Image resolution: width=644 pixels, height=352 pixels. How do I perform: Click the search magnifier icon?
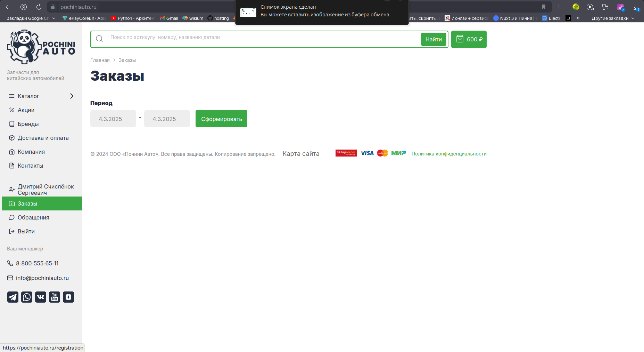pyautogui.click(x=99, y=39)
